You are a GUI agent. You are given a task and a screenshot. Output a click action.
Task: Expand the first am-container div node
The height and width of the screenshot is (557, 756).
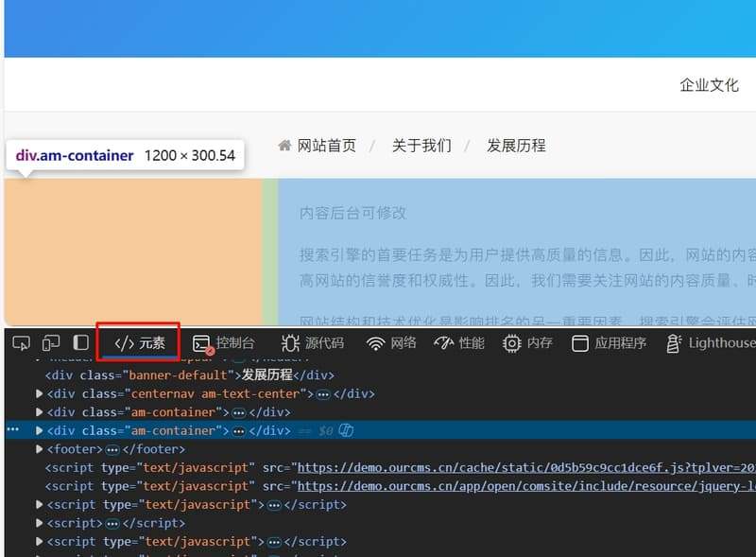pos(40,412)
